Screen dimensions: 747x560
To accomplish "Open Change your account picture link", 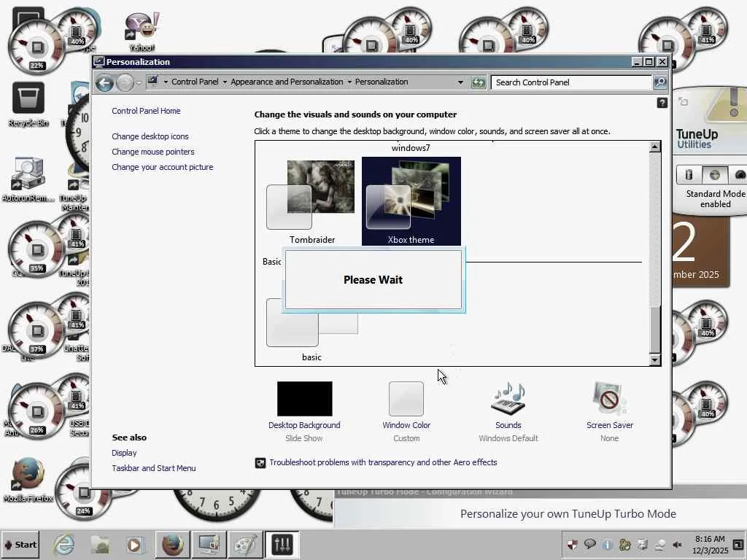I will coord(163,167).
